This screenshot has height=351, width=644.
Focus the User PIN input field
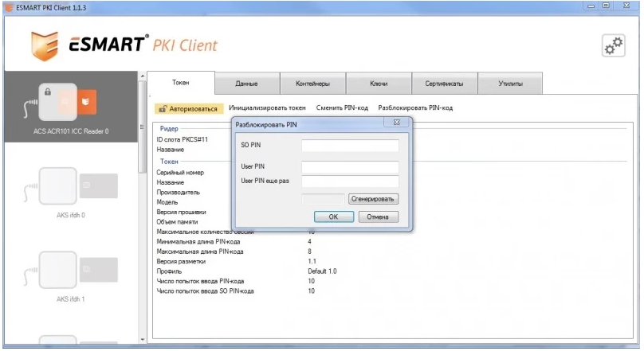tap(350, 167)
